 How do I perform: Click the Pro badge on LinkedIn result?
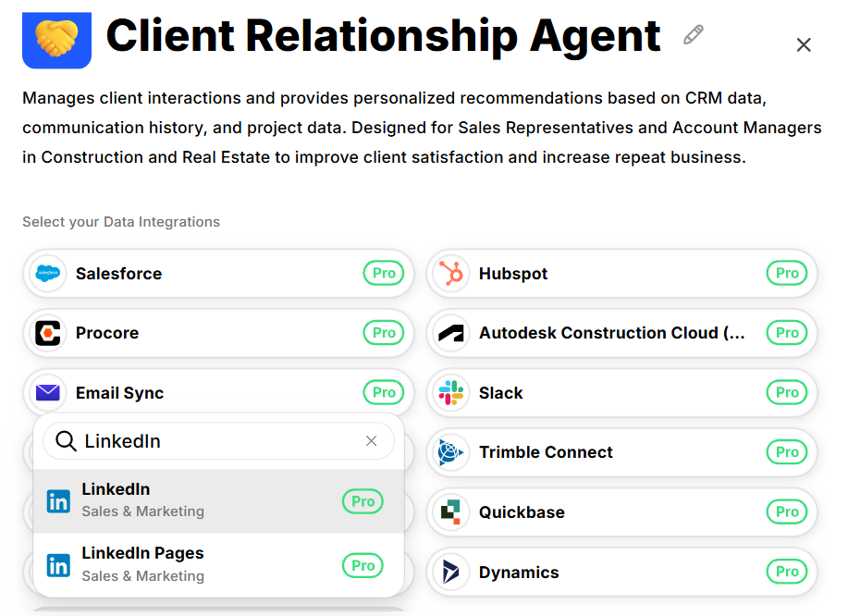pos(363,501)
